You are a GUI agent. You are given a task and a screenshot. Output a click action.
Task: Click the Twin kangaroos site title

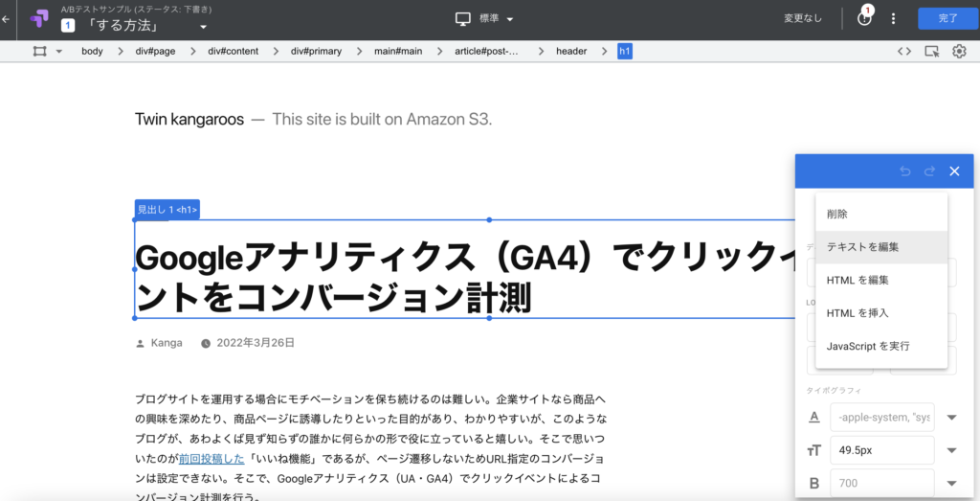pyautogui.click(x=189, y=119)
